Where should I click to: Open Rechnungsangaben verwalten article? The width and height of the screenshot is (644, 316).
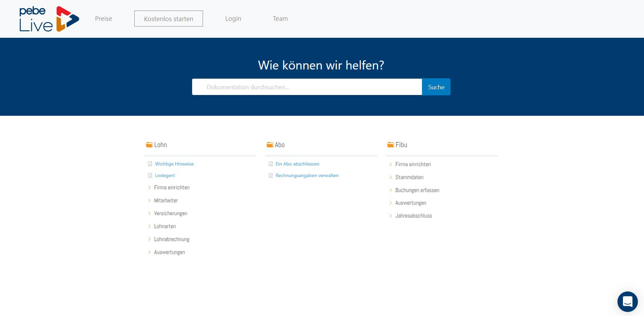[307, 175]
